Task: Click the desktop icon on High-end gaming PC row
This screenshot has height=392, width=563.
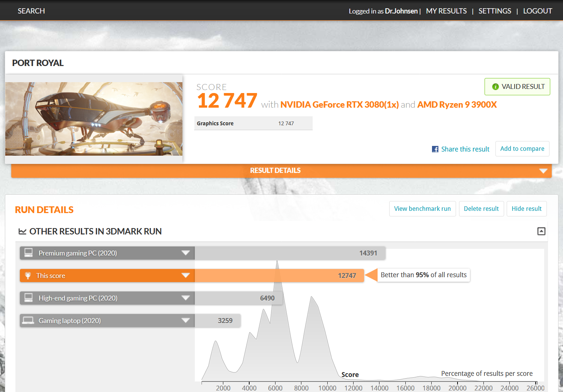Action: (29, 297)
